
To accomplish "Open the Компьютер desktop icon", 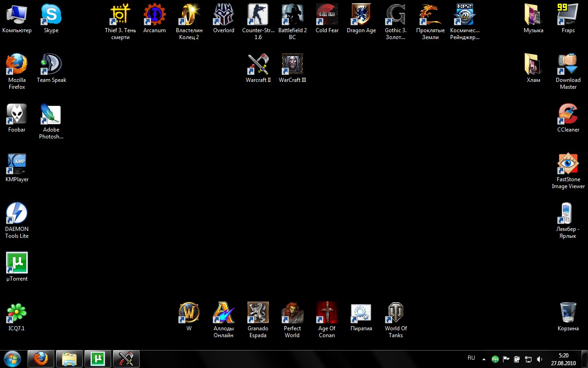I will (x=17, y=18).
